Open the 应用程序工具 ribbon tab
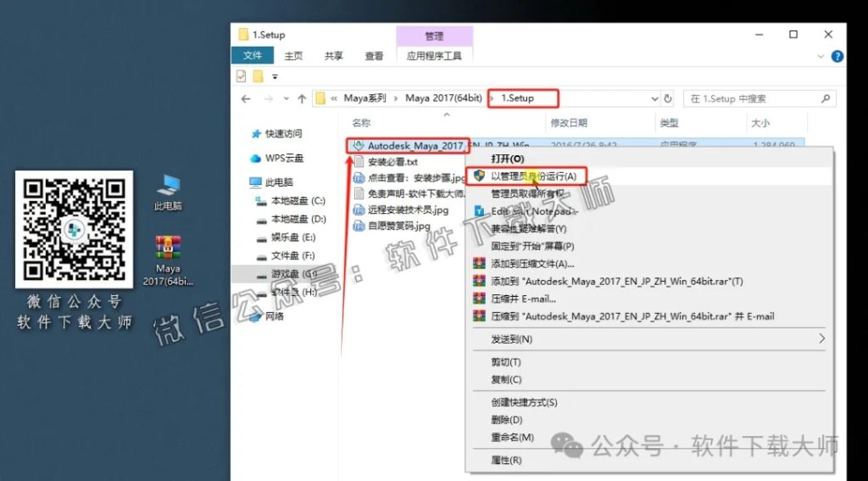Viewport: 868px width, 481px height. click(434, 56)
